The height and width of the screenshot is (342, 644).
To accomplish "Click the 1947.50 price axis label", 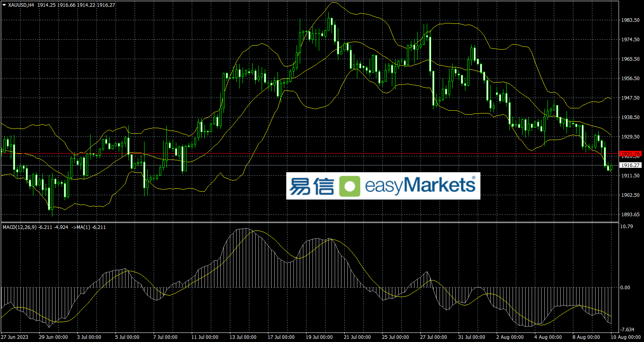I will (x=631, y=98).
